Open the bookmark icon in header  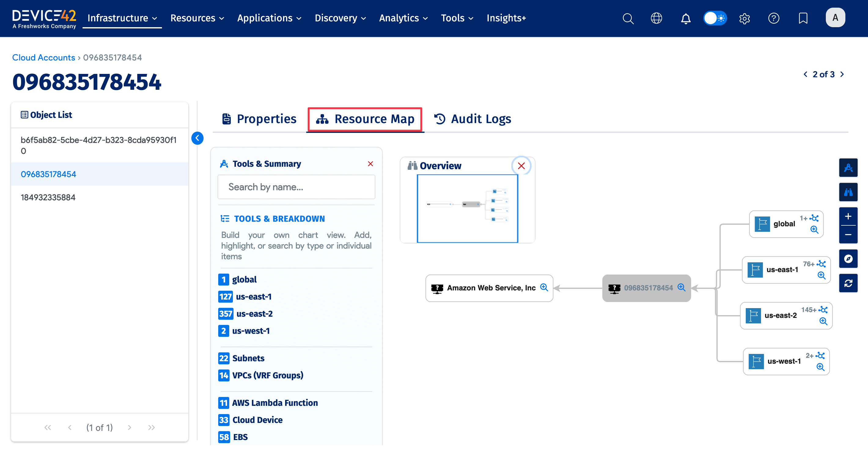click(803, 18)
